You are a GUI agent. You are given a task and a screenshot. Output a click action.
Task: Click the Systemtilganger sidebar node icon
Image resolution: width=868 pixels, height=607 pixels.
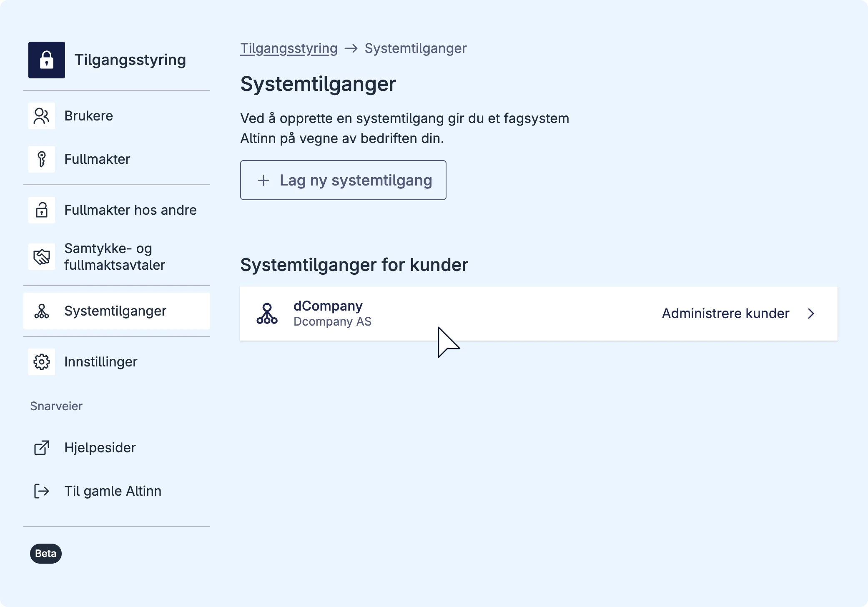[42, 311]
